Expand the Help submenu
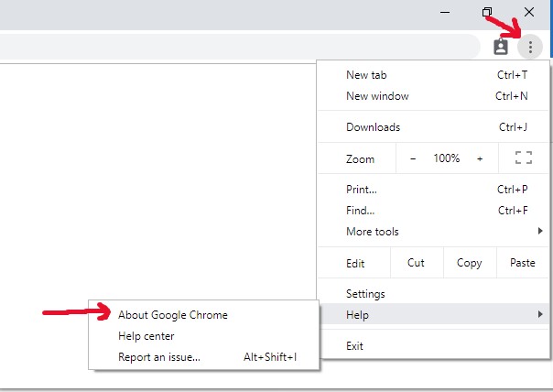553x392 pixels. (359, 315)
